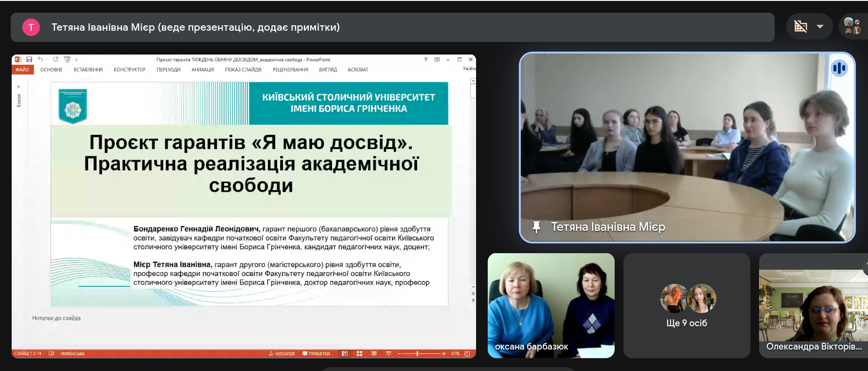Unpin Тетяна Іванівна Мієр video tile
The width and height of the screenshot is (868, 371).
pyautogui.click(x=536, y=227)
